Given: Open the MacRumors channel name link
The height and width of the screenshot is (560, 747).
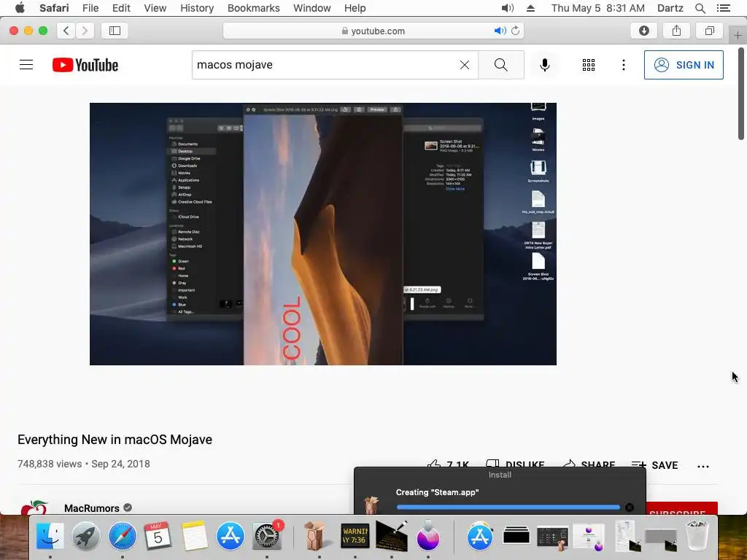Looking at the screenshot, I should [x=91, y=508].
